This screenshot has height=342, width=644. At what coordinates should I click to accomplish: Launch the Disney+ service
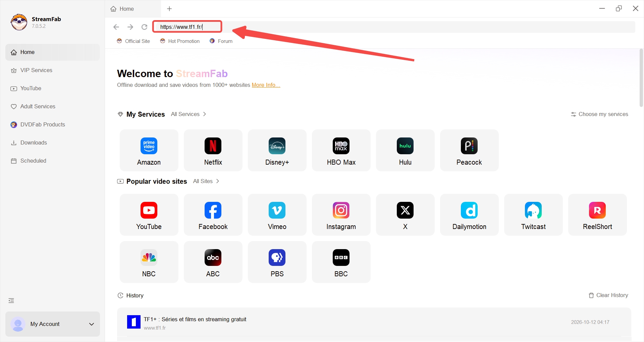click(x=277, y=150)
